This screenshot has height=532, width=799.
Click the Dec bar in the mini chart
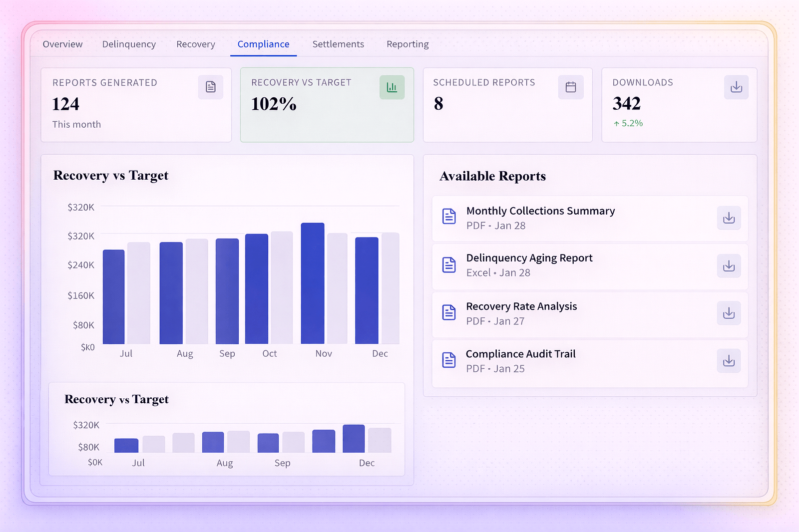(353, 439)
